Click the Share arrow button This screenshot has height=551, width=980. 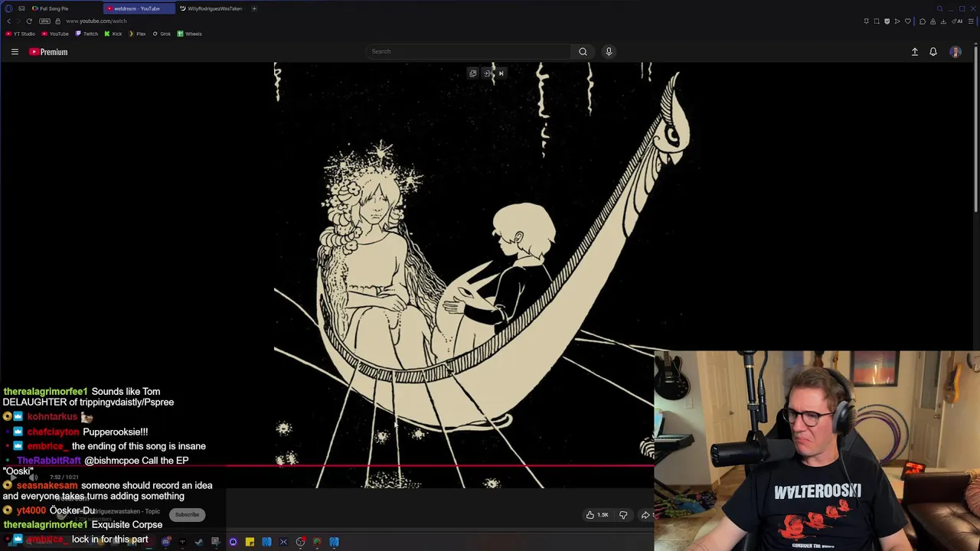(x=645, y=515)
